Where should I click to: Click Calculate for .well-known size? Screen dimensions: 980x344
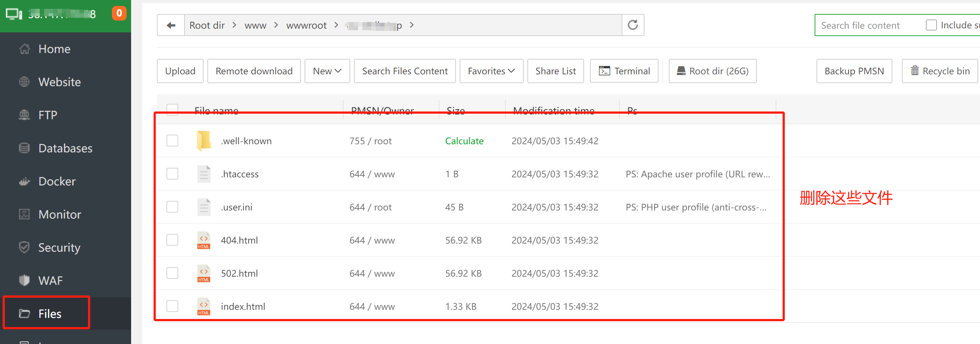click(x=464, y=141)
